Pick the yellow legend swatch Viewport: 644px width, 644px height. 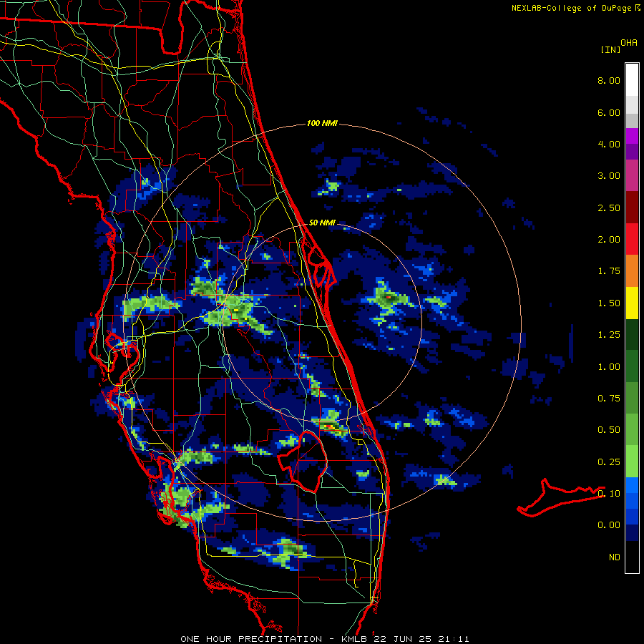[632, 303]
